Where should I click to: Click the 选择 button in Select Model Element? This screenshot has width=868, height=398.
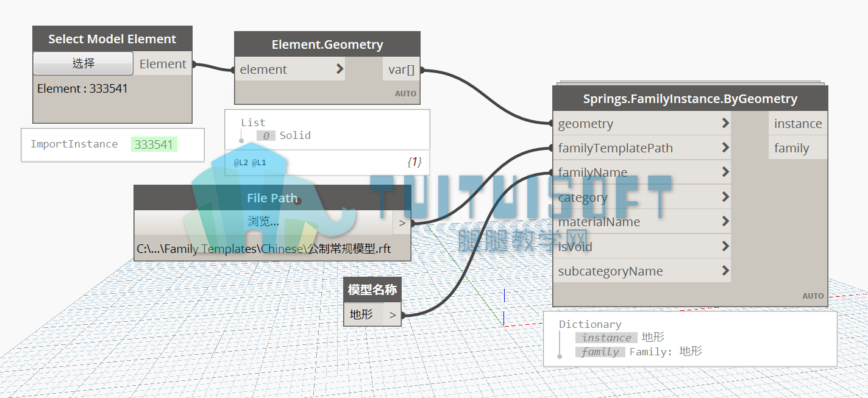pyautogui.click(x=83, y=63)
